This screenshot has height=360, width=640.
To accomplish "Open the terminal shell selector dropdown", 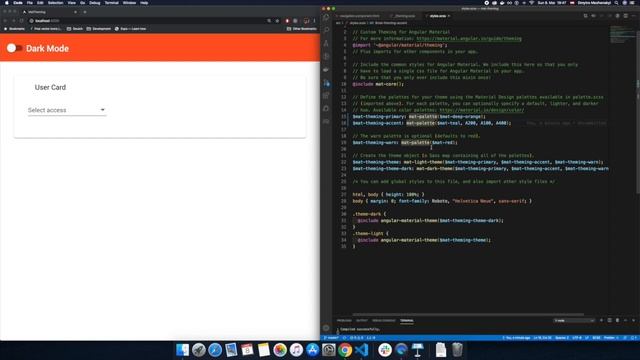I will click(x=574, y=320).
